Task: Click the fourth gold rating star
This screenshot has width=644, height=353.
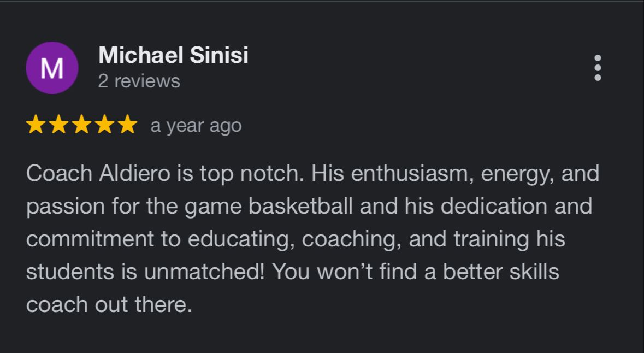Action: click(104, 125)
